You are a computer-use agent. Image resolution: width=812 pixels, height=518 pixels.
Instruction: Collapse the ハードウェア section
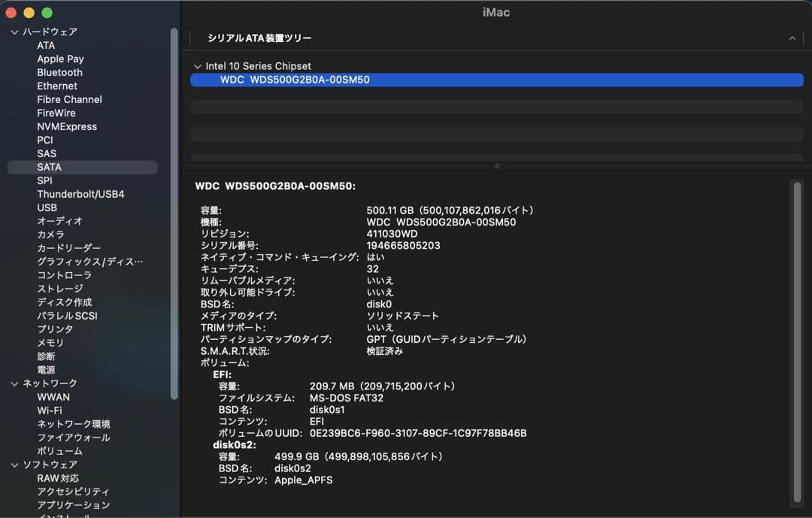point(13,32)
